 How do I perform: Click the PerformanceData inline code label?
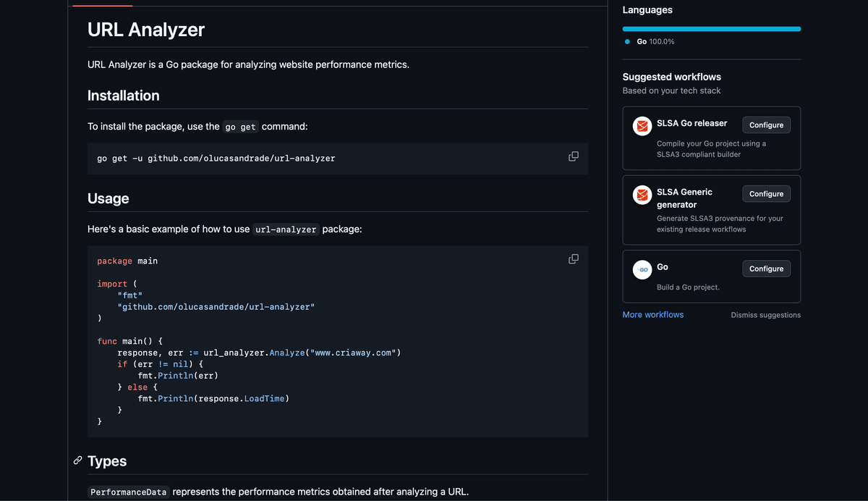pos(128,492)
